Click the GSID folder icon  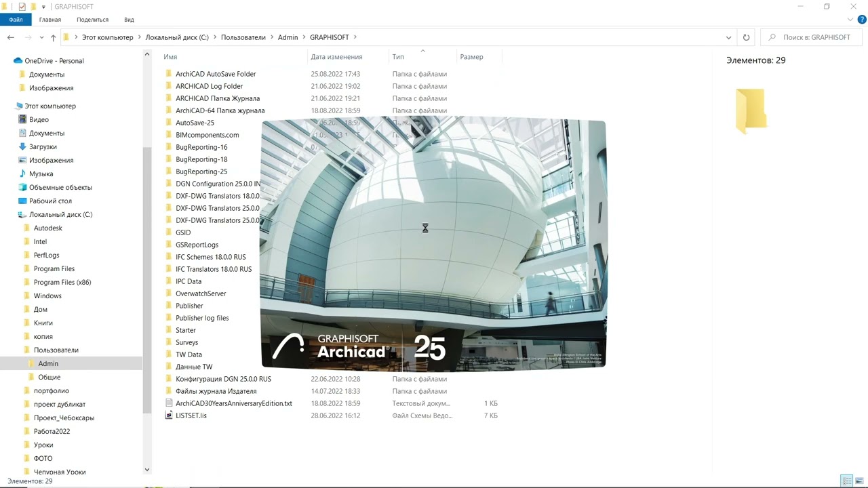point(169,232)
